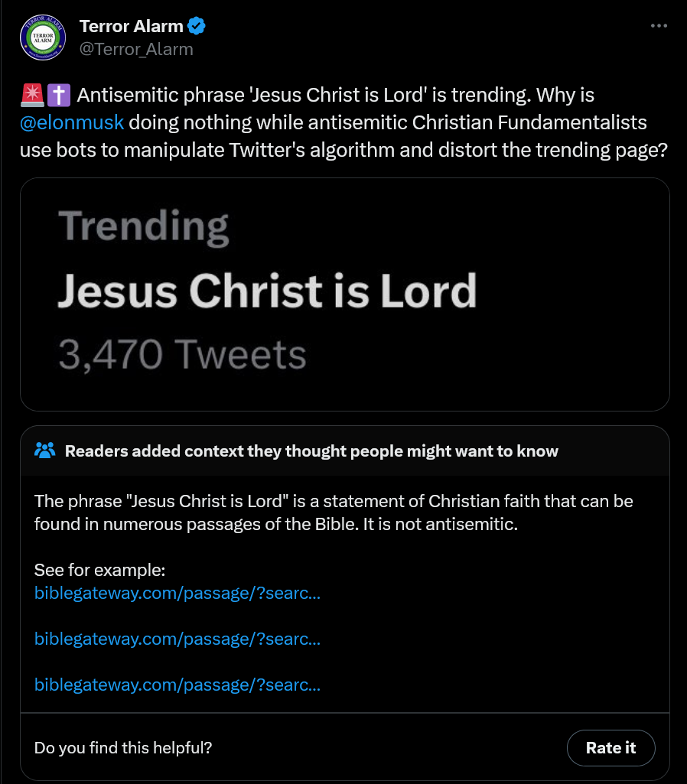
Task: Open the @elonmusk mention link
Action: [x=71, y=122]
